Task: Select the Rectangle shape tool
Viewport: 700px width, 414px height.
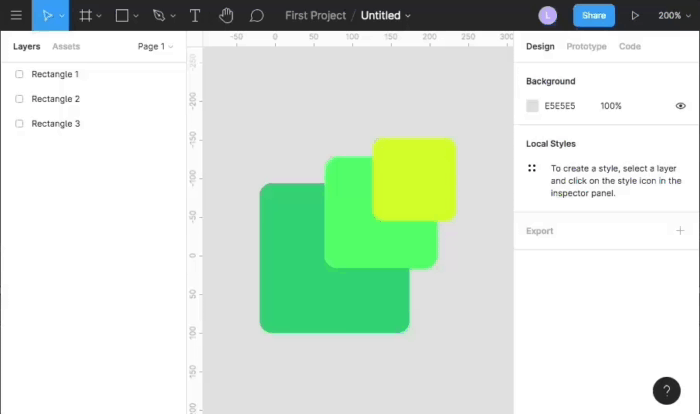Action: 122,15
